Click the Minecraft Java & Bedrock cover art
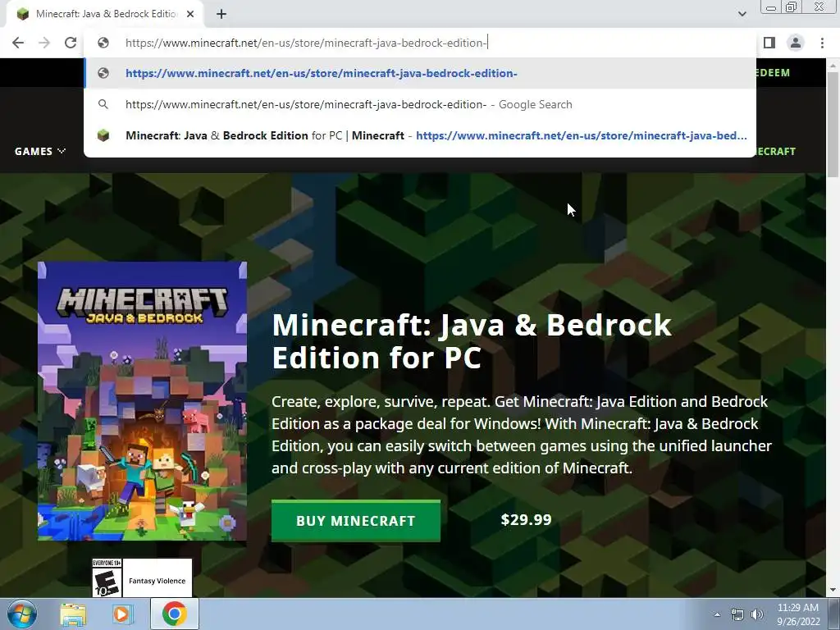This screenshot has width=840, height=630. pyautogui.click(x=142, y=401)
